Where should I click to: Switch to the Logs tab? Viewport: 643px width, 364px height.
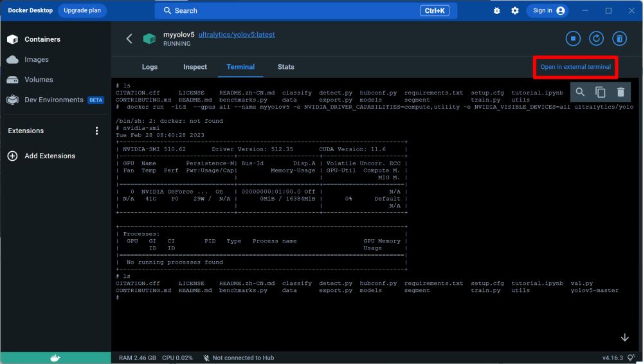click(x=150, y=67)
